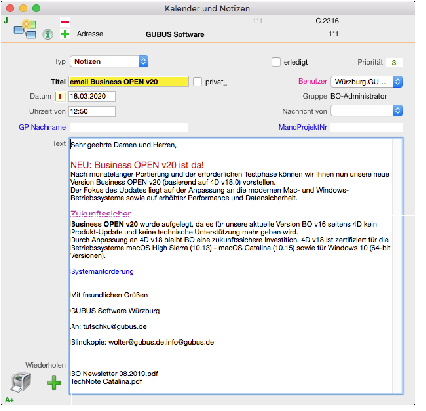Click the red minus delete icon
The image size is (426, 411).
(x=65, y=22)
